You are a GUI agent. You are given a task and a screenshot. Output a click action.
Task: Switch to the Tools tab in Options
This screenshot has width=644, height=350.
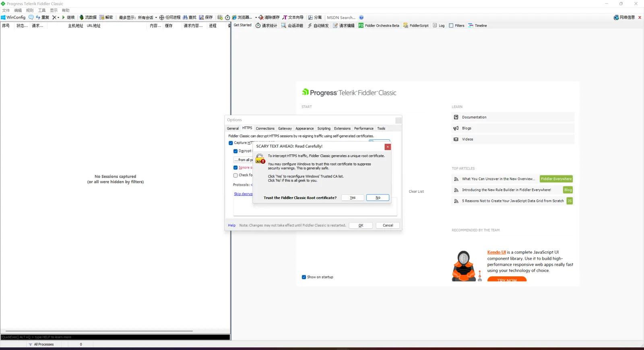381,128
